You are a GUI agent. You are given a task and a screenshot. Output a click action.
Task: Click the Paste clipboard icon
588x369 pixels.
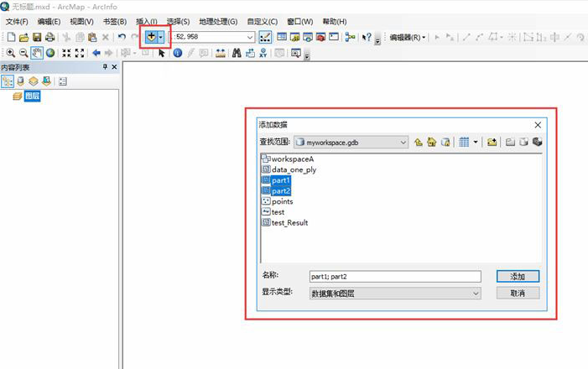tap(92, 37)
